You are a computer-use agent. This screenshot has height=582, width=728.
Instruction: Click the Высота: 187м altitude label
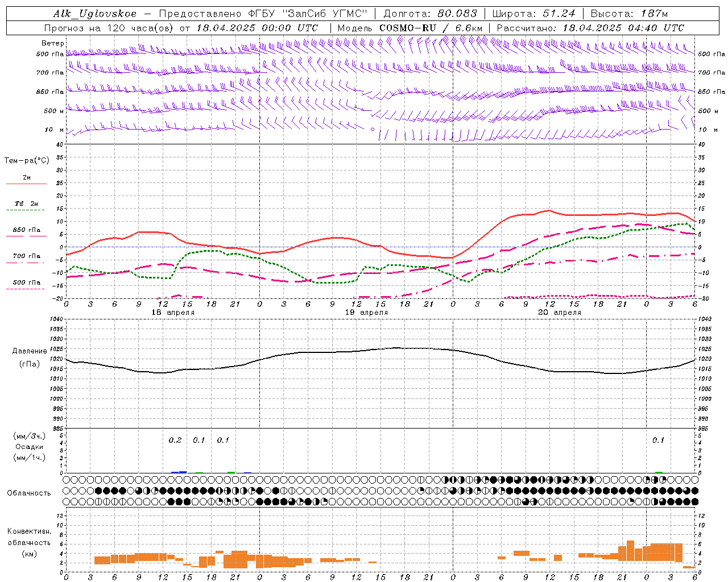pyautogui.click(x=629, y=14)
